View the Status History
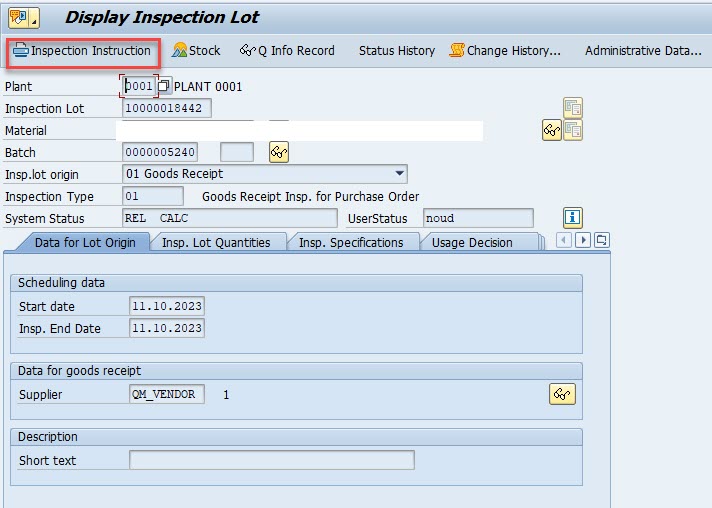 pyautogui.click(x=397, y=50)
